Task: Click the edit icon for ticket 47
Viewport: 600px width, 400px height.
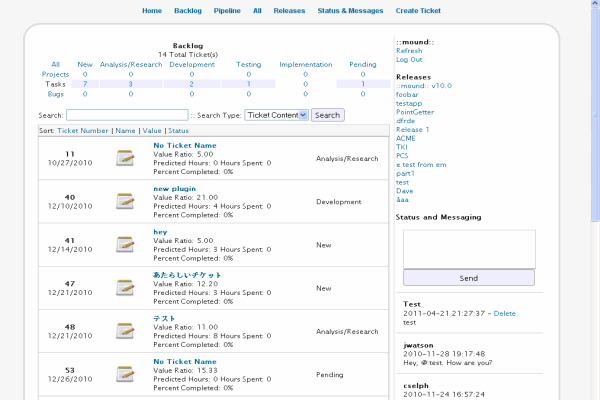Action: [x=125, y=288]
